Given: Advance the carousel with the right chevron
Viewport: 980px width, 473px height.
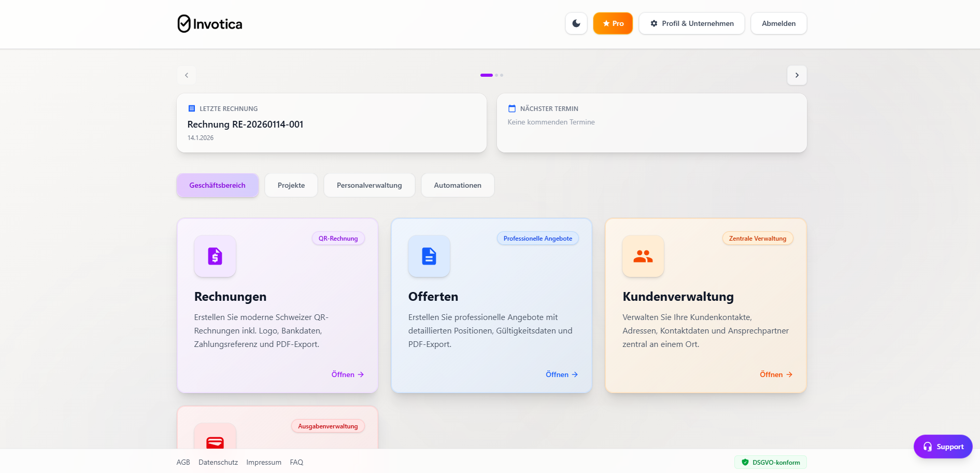Looking at the screenshot, I should pyautogui.click(x=797, y=75).
